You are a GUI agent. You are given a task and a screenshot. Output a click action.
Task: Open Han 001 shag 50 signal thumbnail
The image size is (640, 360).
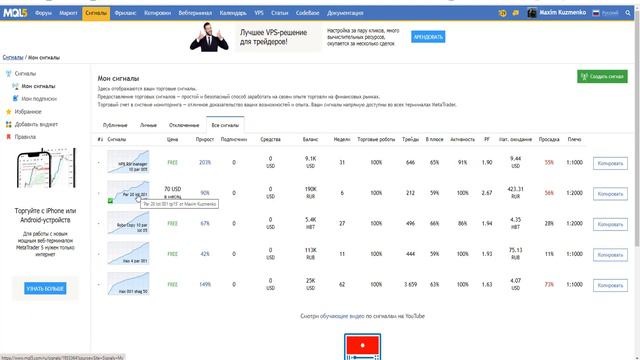[x=128, y=284]
